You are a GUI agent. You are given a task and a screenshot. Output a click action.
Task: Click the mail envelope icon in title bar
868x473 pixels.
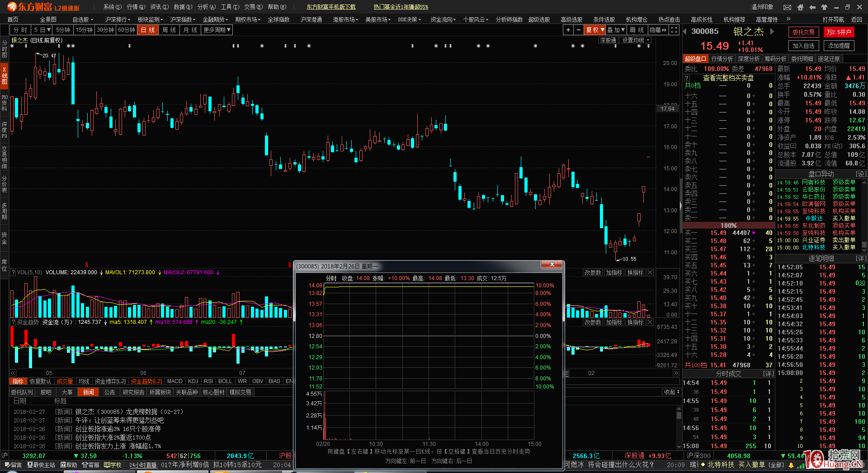[x=787, y=7]
